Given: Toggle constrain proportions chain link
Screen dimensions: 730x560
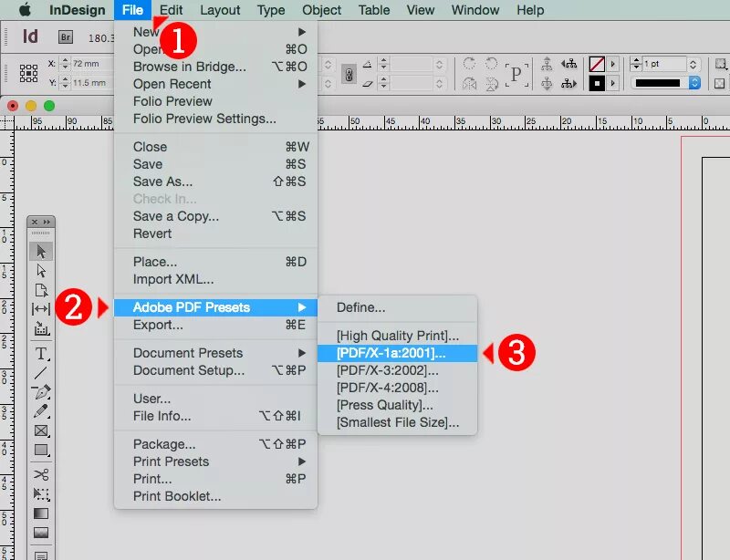Looking at the screenshot, I should tap(349, 75).
